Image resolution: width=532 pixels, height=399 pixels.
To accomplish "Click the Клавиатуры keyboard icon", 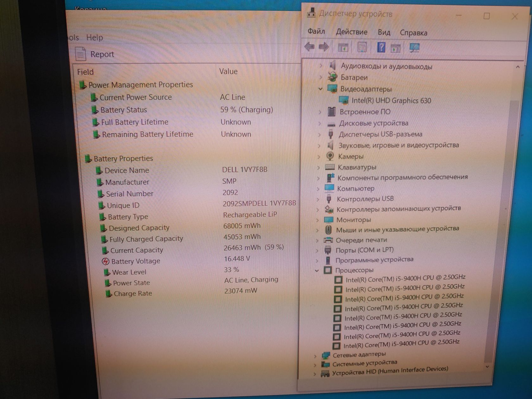I will click(330, 167).
